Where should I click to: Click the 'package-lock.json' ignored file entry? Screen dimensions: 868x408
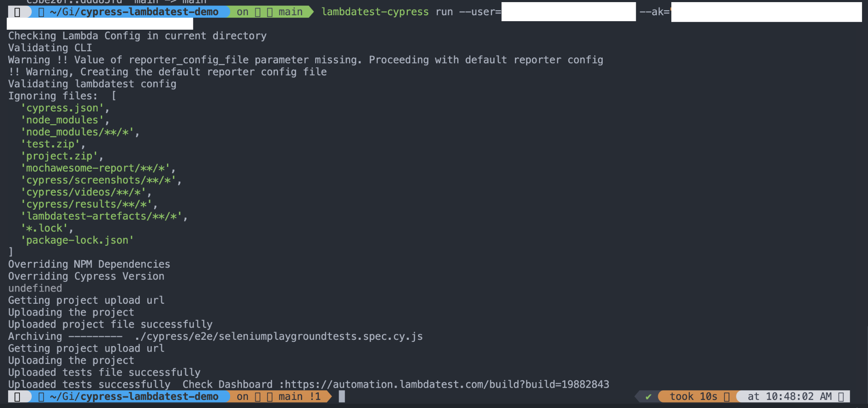click(77, 241)
